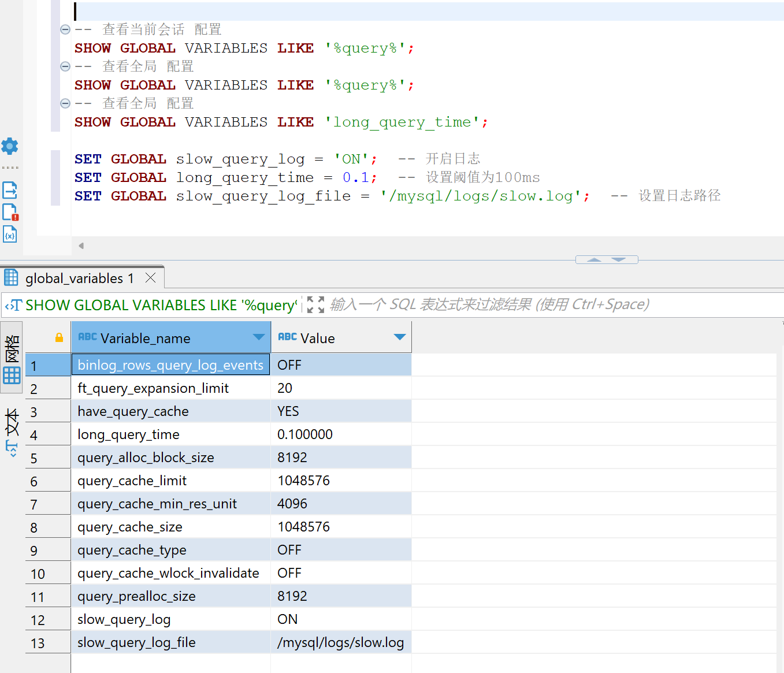Open the Variable_name column dropdown arrow
The height and width of the screenshot is (673, 784).
(x=258, y=337)
